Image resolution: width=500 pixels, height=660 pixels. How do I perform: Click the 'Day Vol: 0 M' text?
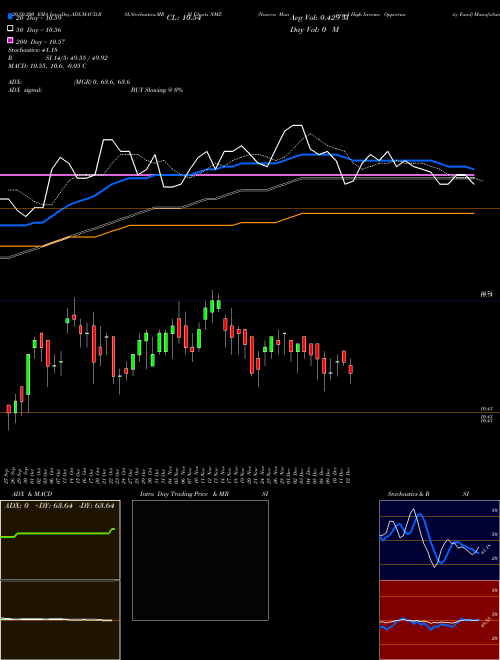tap(314, 30)
